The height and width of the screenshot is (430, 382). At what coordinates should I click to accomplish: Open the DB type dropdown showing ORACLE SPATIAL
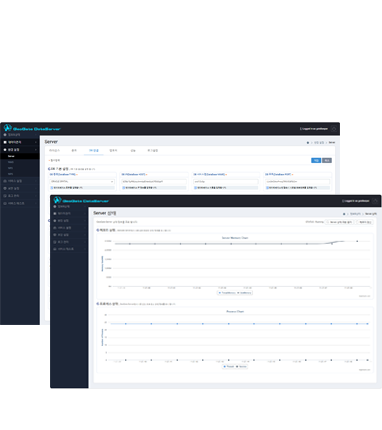coord(82,182)
